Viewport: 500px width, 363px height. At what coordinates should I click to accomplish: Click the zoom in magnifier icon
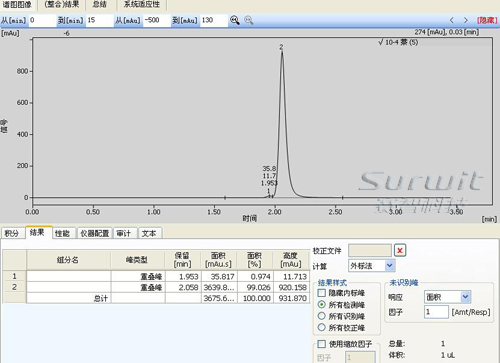click(x=235, y=20)
